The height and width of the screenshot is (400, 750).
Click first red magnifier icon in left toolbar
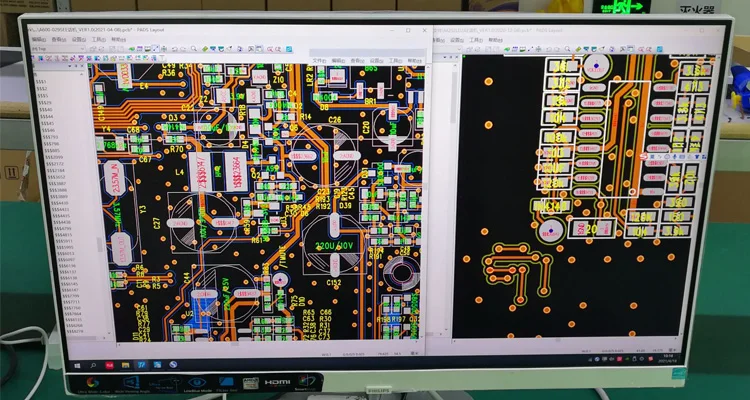tap(270, 49)
